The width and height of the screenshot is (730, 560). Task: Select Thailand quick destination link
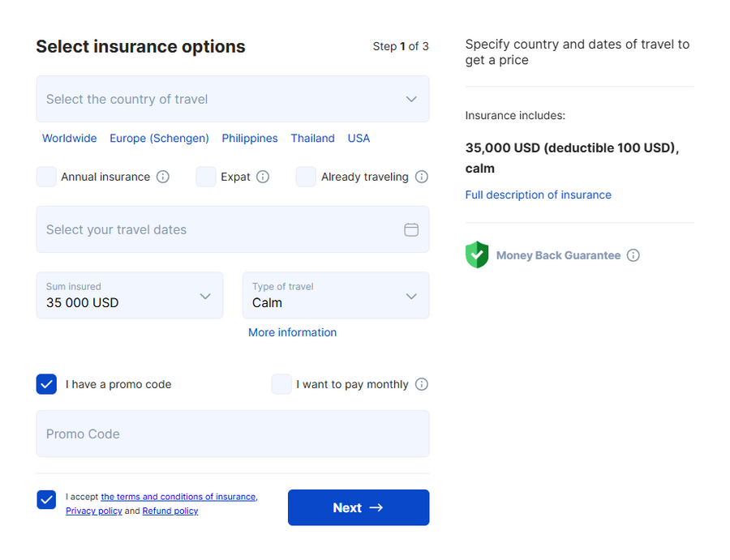pyautogui.click(x=312, y=139)
